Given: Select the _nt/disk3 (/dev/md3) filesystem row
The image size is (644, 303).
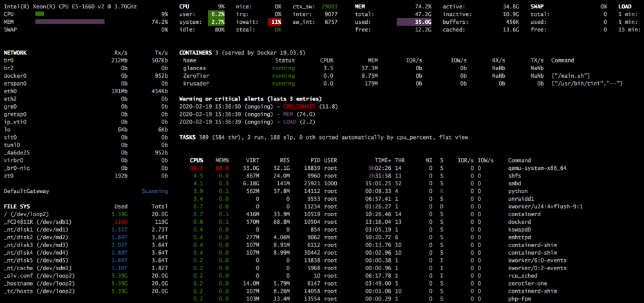Looking at the screenshot, I should click(86, 244).
